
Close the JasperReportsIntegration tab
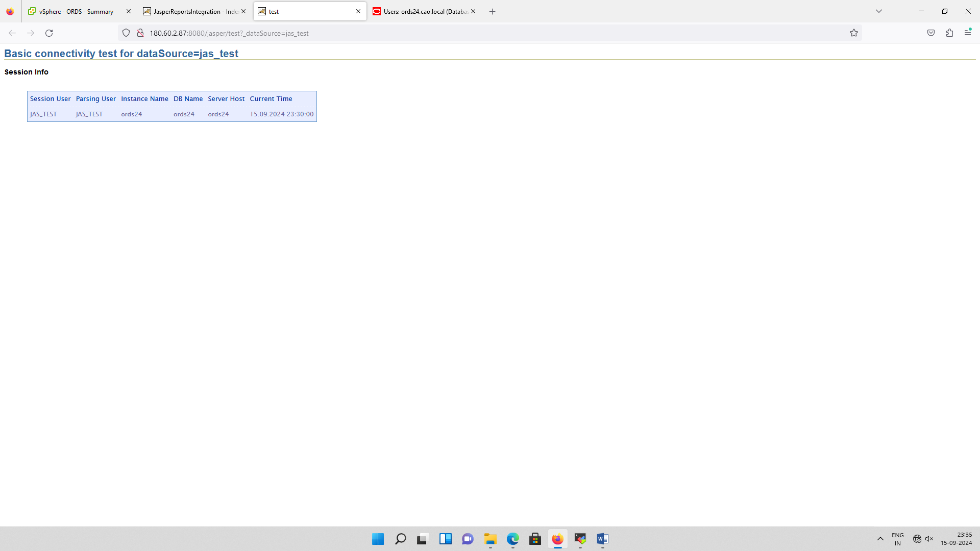point(243,11)
